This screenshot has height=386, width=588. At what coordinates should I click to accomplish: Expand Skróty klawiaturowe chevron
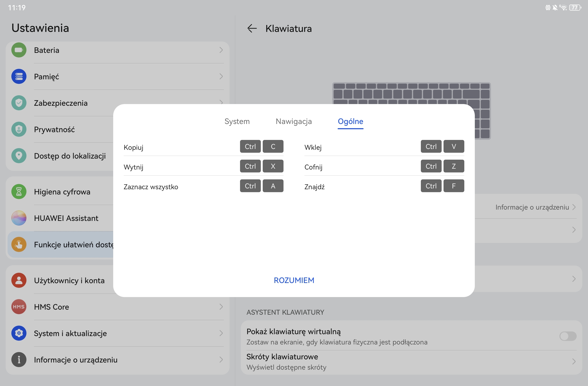point(574,362)
